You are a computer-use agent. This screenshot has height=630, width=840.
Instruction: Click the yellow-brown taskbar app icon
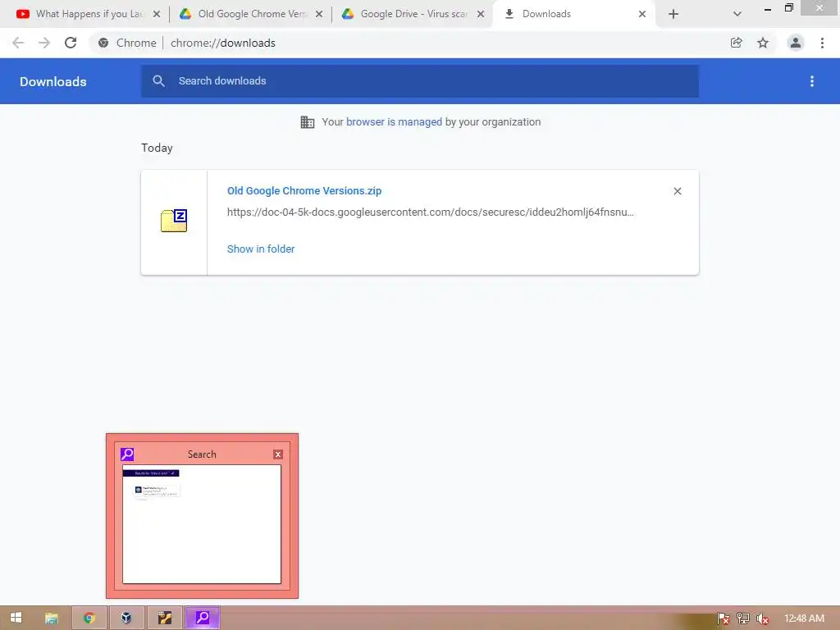point(164,618)
